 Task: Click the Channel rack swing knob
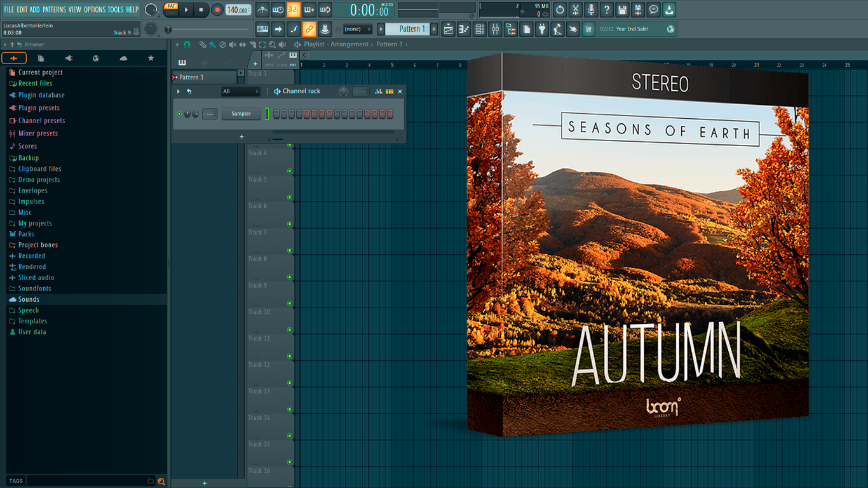point(343,91)
